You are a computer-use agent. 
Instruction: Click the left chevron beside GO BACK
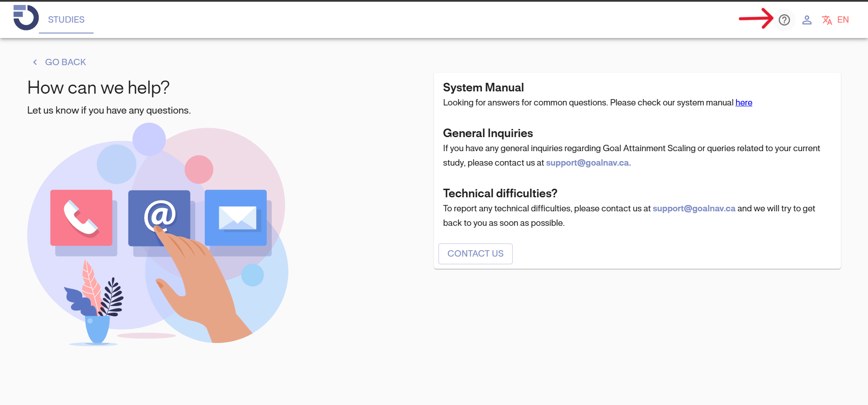[35, 62]
